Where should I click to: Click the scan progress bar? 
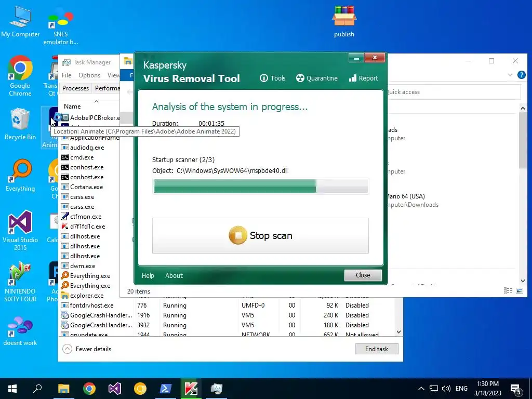(261, 187)
